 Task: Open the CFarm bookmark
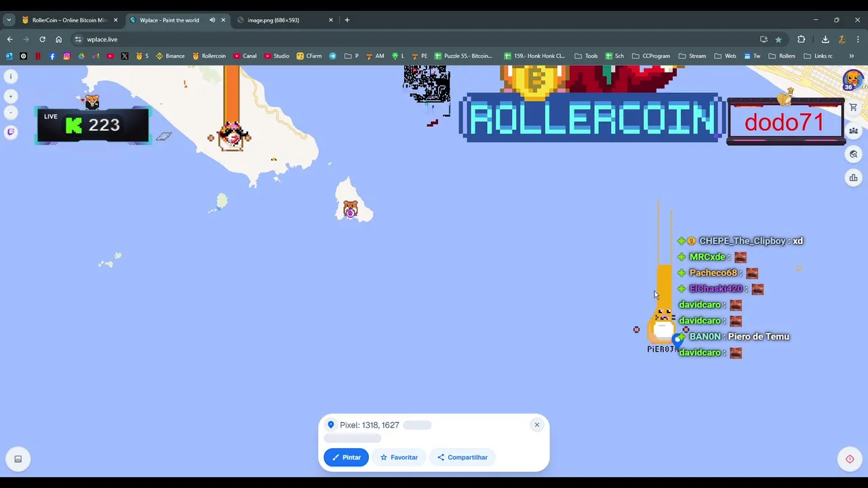coord(309,56)
